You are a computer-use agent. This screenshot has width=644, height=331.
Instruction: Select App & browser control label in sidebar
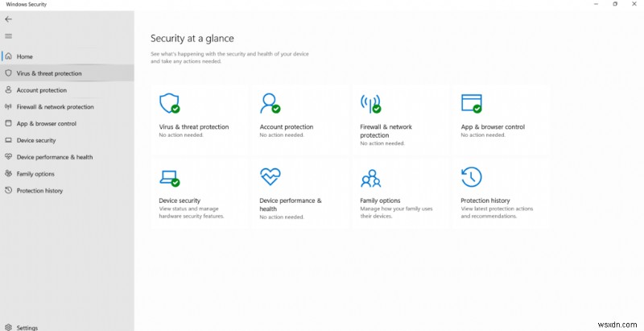tap(47, 123)
